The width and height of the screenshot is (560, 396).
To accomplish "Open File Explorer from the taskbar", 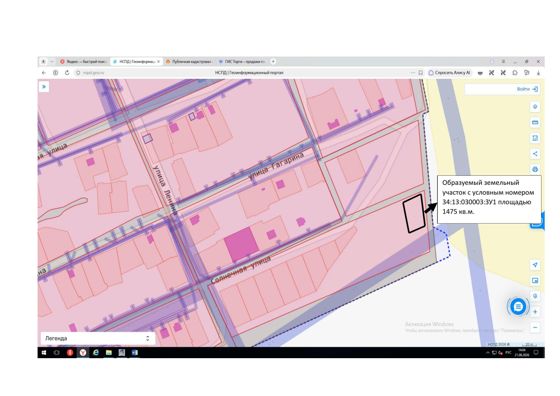I will point(109,352).
